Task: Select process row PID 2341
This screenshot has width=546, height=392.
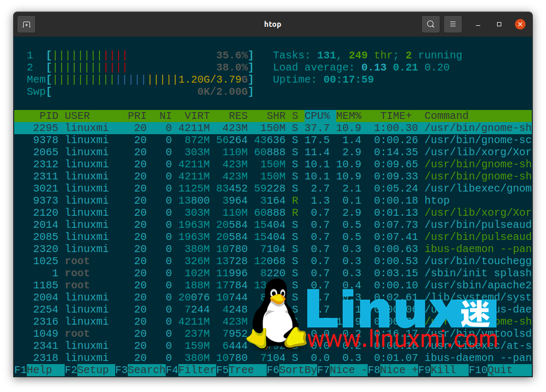Action: [273, 346]
